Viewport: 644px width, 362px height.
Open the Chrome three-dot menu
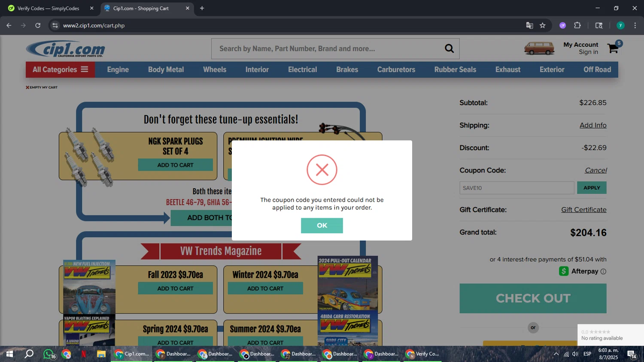click(x=635, y=25)
